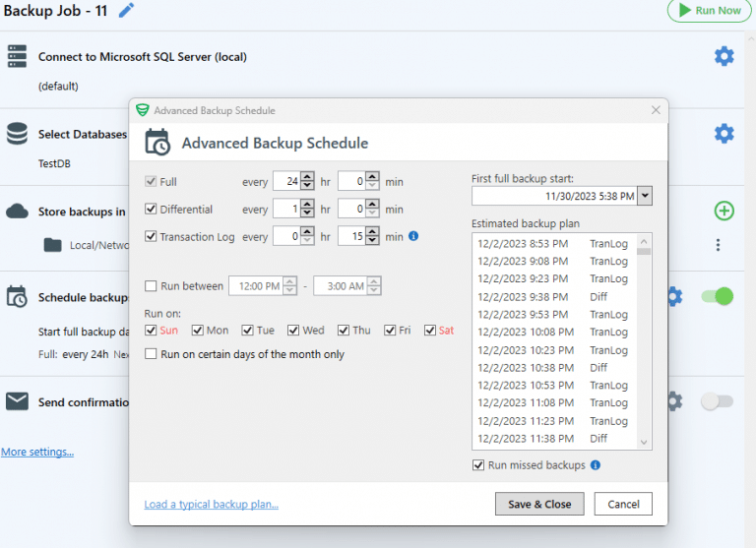Click the Store backups cloud icon
The width and height of the screenshot is (756, 548).
(x=17, y=211)
